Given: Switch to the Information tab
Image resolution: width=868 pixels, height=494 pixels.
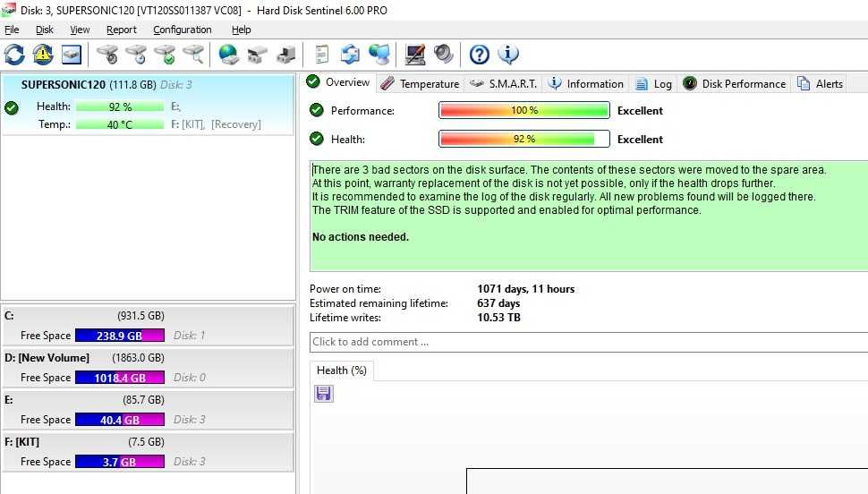Looking at the screenshot, I should click(x=586, y=83).
